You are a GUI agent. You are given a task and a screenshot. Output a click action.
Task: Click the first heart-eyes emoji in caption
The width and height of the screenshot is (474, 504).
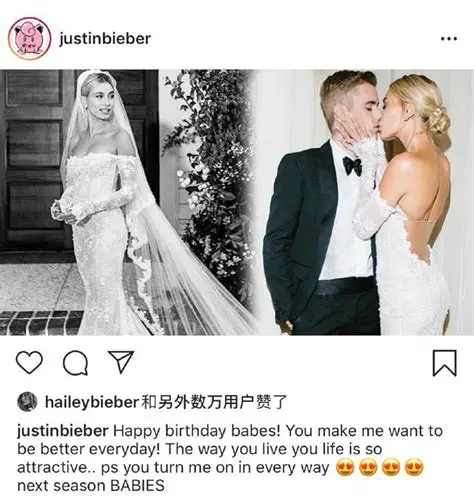click(345, 467)
